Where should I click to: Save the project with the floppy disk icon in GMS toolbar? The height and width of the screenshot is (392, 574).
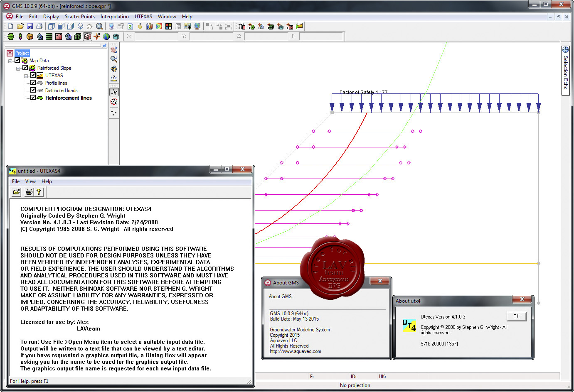[x=30, y=26]
